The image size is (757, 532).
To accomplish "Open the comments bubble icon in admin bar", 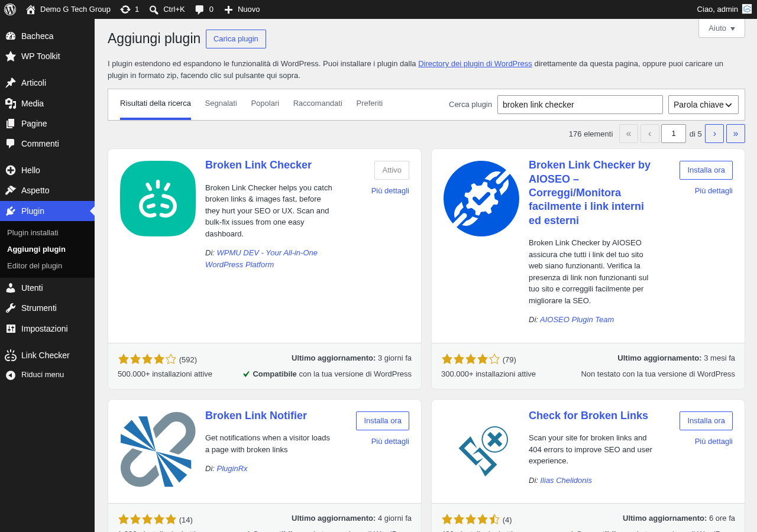I will pos(200,9).
